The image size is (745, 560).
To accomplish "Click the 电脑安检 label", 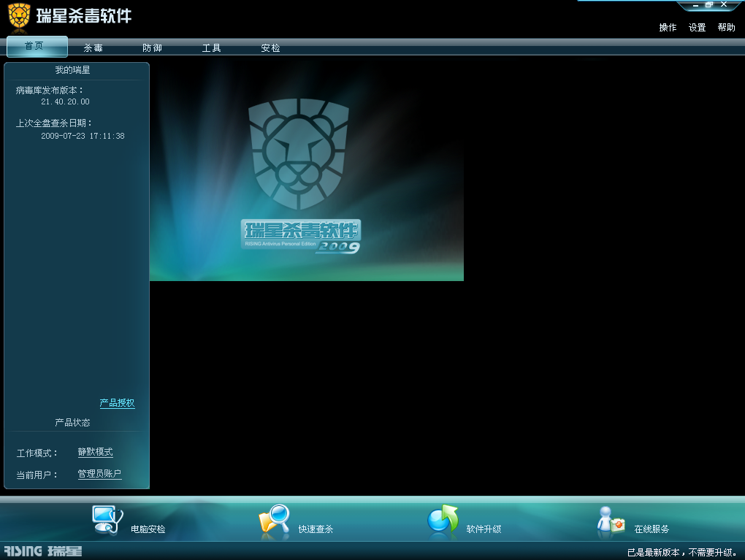I will 148,529.
